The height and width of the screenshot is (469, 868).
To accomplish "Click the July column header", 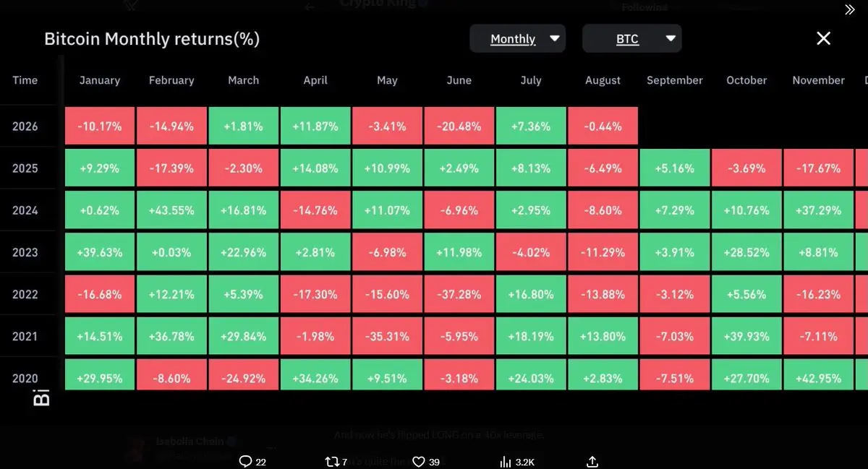I will tap(531, 80).
